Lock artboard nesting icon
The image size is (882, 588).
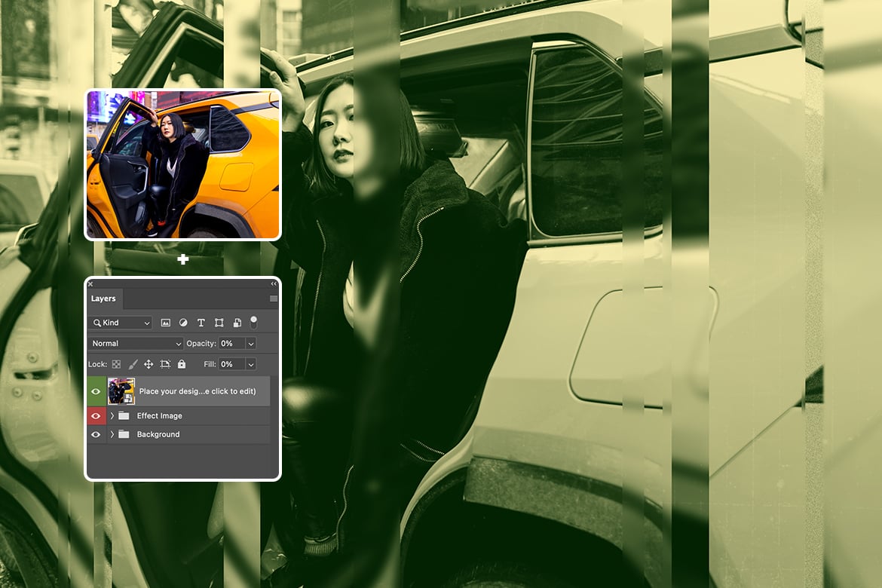(165, 364)
